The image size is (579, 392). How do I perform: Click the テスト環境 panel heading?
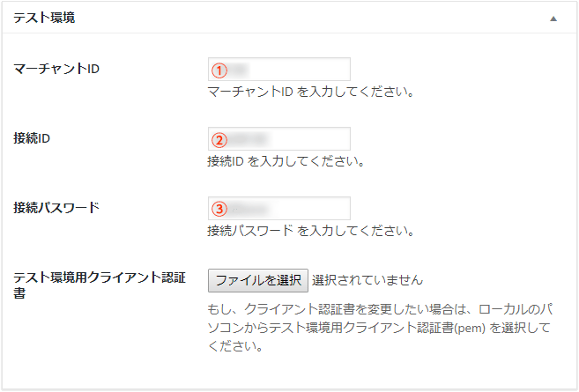click(x=44, y=18)
